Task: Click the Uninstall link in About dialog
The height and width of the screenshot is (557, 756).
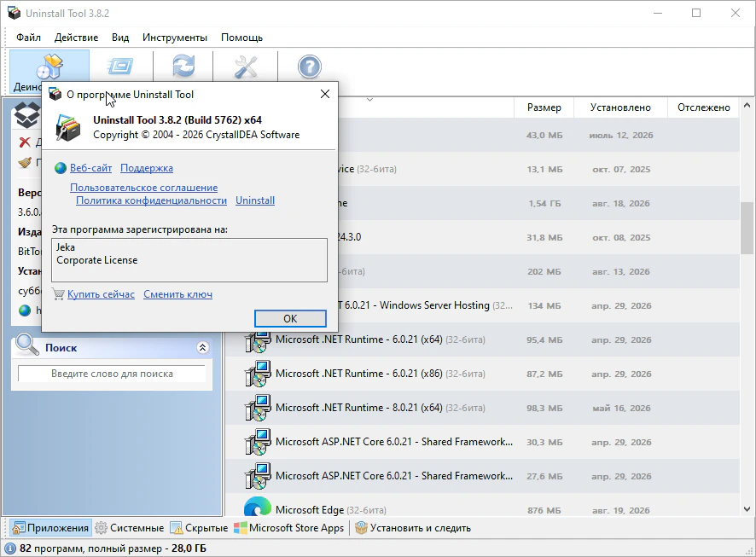Action: point(255,200)
